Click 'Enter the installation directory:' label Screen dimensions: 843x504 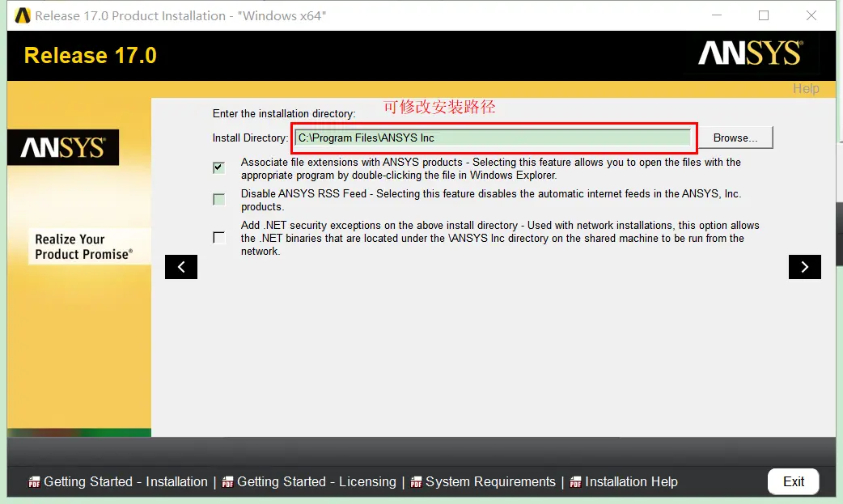[284, 113]
